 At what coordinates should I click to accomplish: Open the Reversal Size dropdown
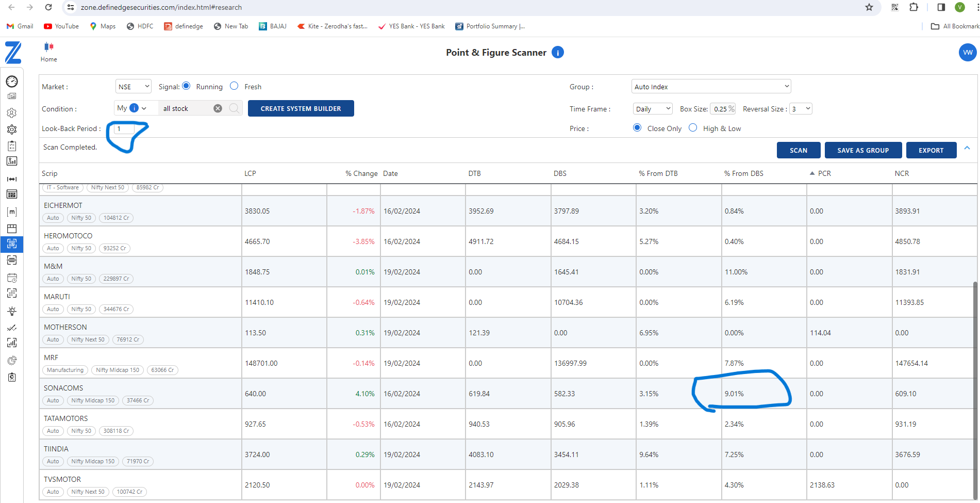801,109
